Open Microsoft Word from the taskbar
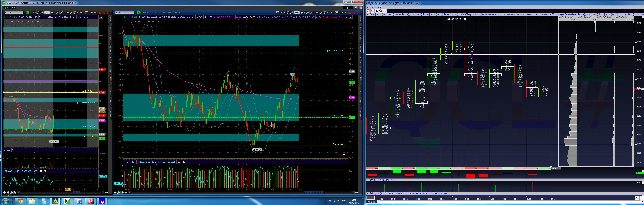 pos(79,201)
